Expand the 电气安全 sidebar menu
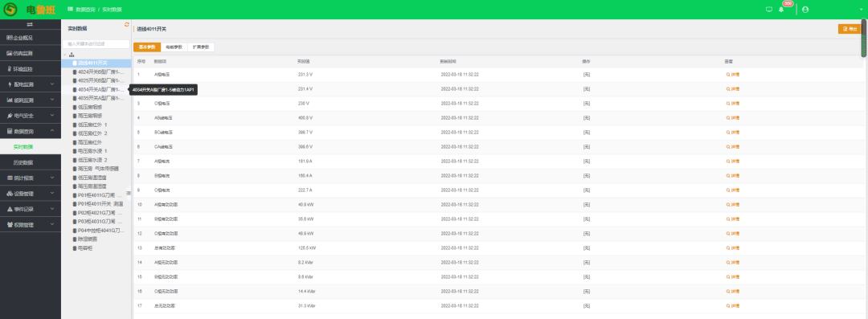The height and width of the screenshot is (319, 868). [x=31, y=116]
